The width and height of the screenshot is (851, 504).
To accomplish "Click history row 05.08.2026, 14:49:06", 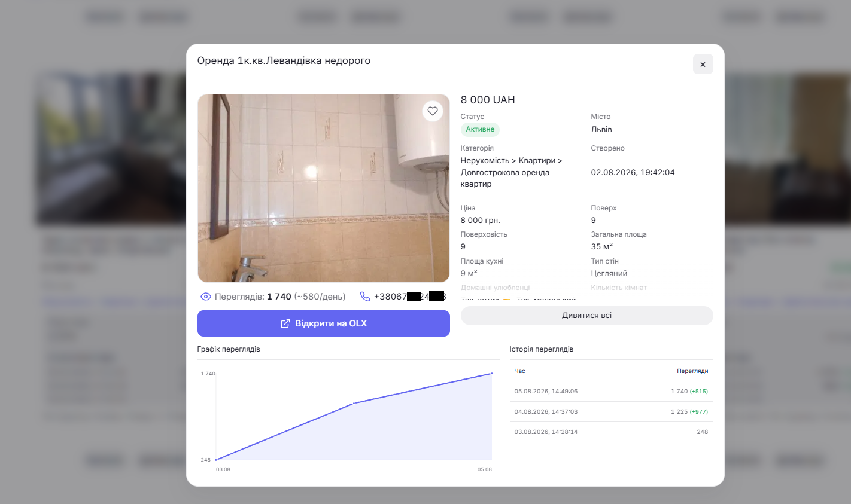I will coord(611,392).
